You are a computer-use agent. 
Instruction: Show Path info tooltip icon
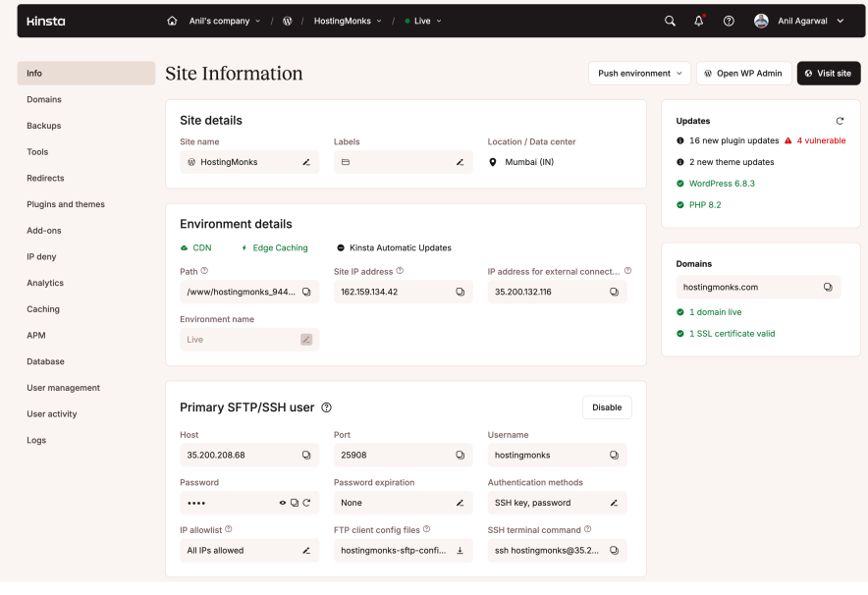[x=204, y=271]
